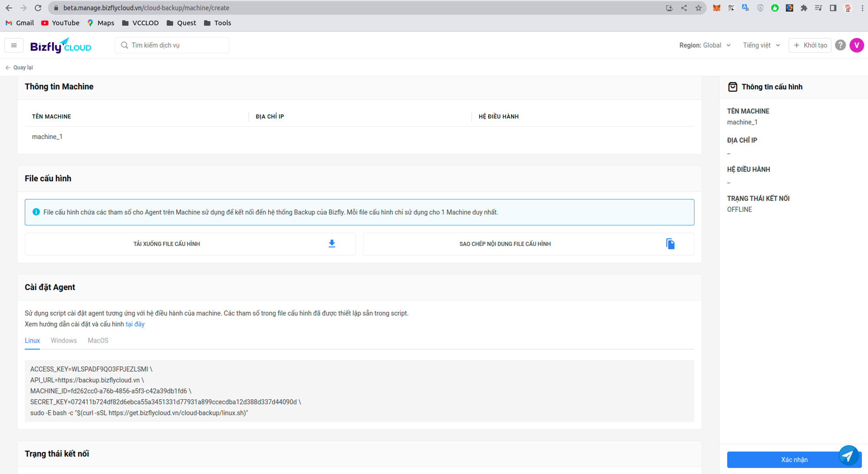This screenshot has height=474, width=868.
Task: Click the copy icon to duplicate config content
Action: pyautogui.click(x=671, y=244)
